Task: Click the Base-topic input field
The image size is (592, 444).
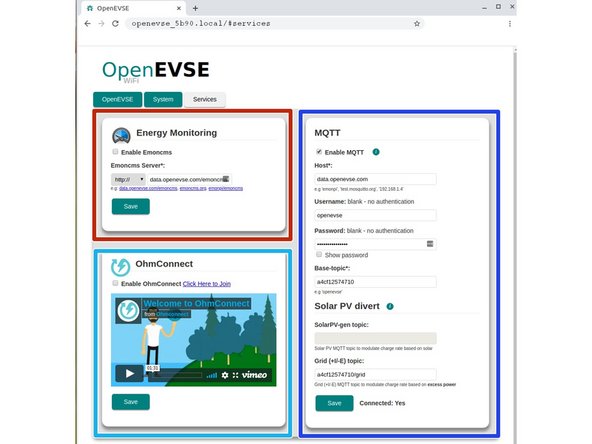Action: pos(375,282)
